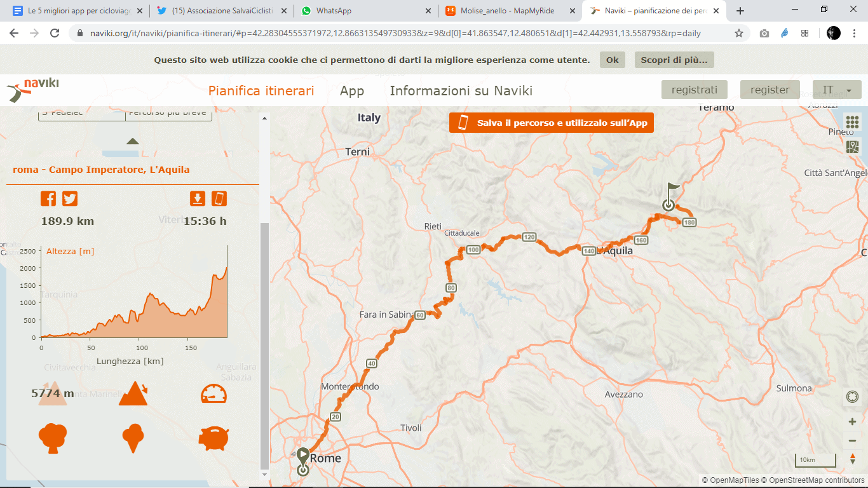Switch to the WhatsApp browser tab
Image resolution: width=868 pixels, height=488 pixels.
[x=365, y=11]
